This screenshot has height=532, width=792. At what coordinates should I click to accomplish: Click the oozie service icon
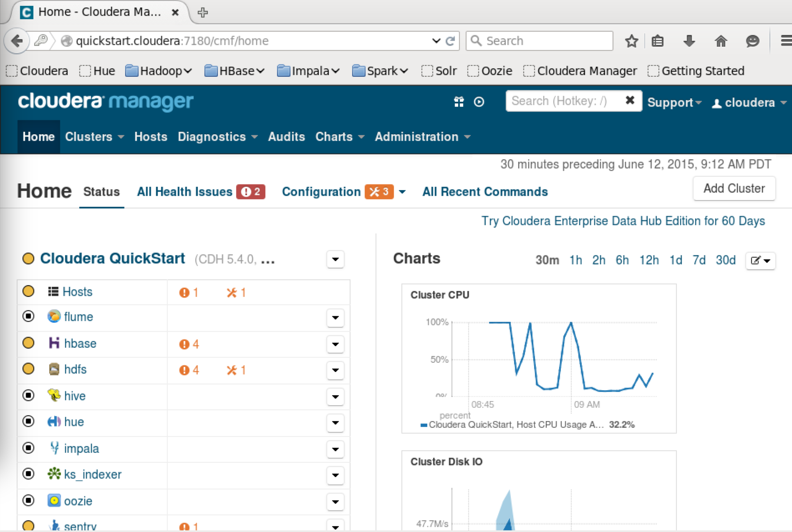[54, 500]
